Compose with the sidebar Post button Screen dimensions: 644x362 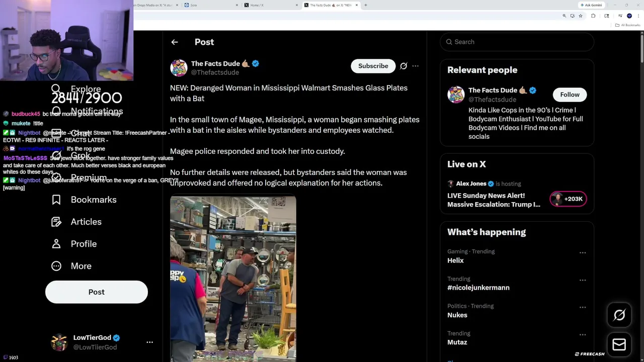tap(97, 292)
